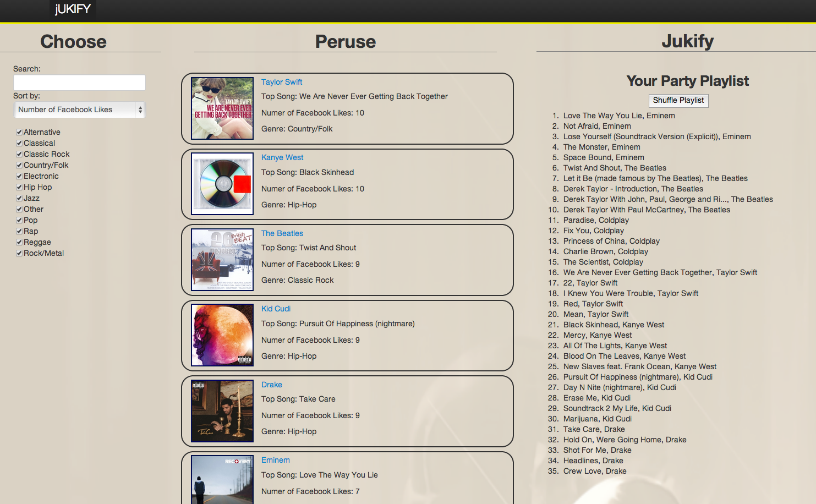Disable the Reggae genre filter
This screenshot has height=504, width=816.
coord(19,242)
